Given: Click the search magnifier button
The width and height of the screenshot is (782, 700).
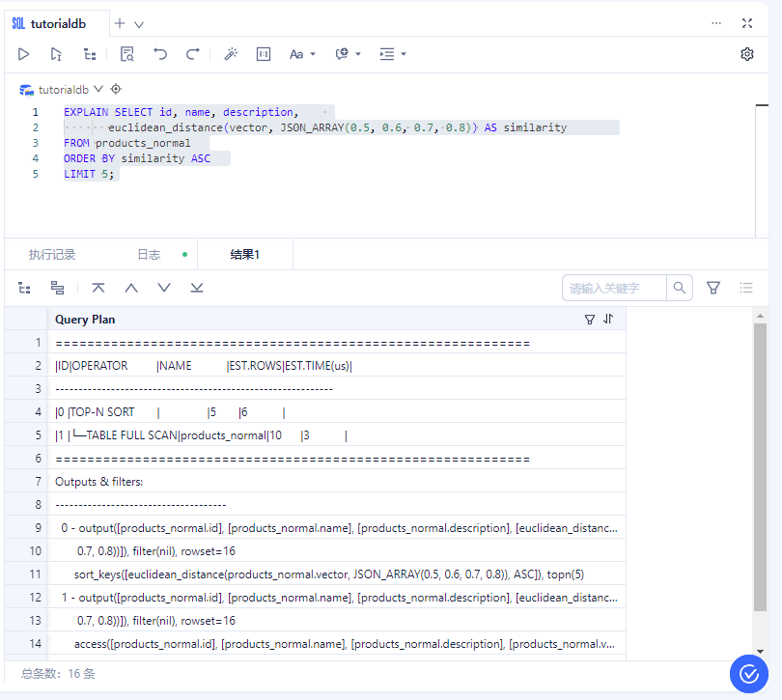Looking at the screenshot, I should pos(680,288).
